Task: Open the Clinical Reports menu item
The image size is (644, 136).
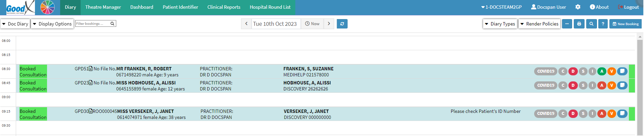Action: pos(224,7)
